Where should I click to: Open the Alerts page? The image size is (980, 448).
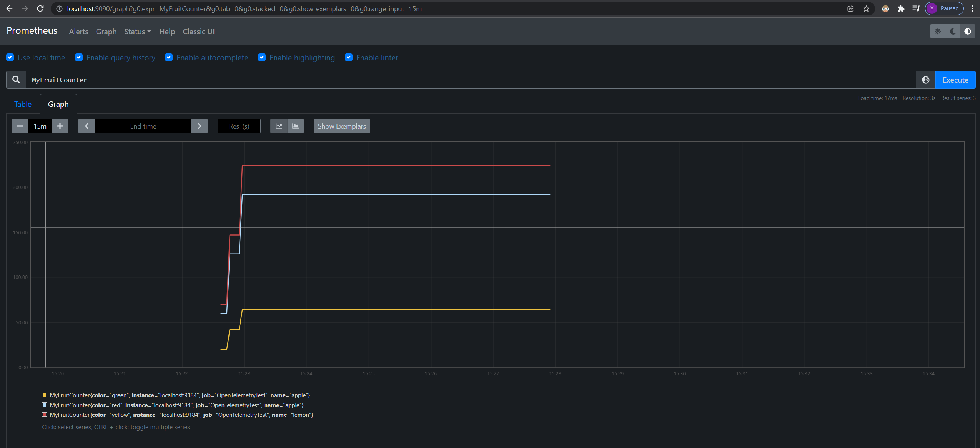pyautogui.click(x=78, y=32)
